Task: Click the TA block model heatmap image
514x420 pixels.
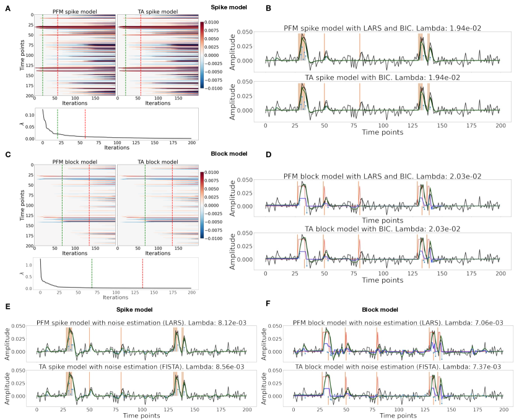Action: coord(158,205)
